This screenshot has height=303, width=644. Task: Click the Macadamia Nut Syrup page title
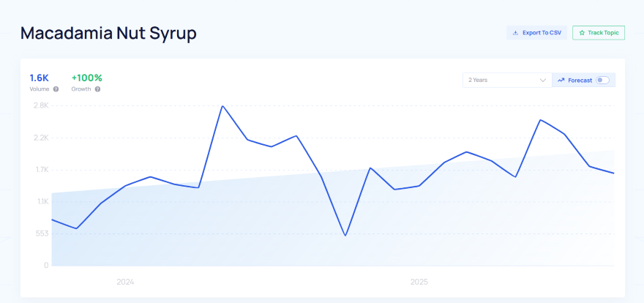108,33
